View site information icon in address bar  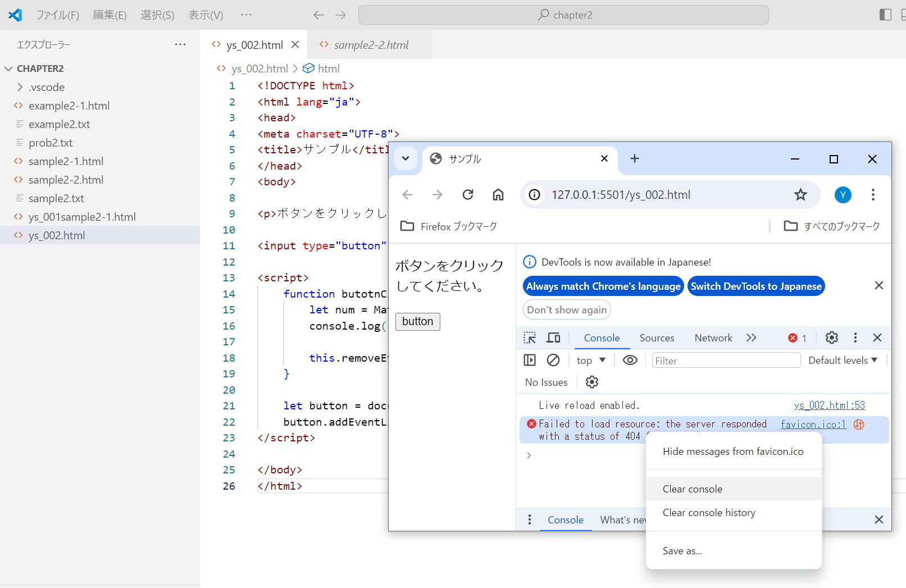click(535, 195)
